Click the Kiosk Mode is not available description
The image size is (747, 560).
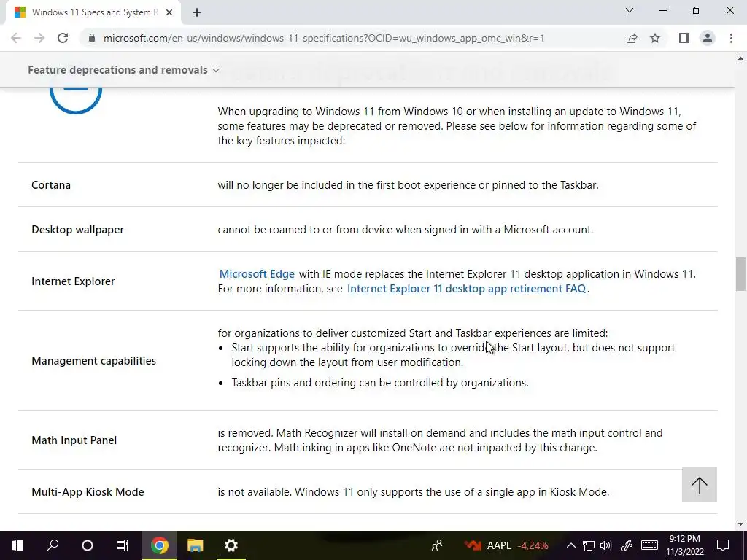(414, 492)
